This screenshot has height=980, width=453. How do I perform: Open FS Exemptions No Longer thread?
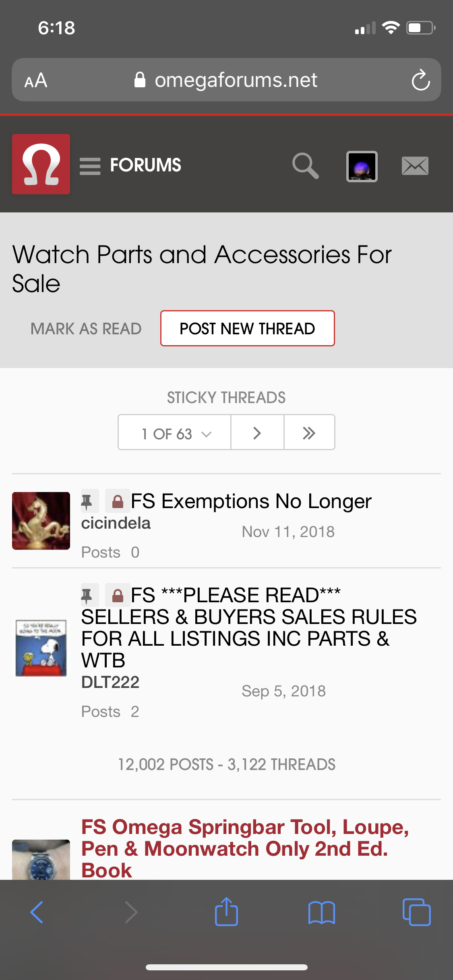coord(251,501)
